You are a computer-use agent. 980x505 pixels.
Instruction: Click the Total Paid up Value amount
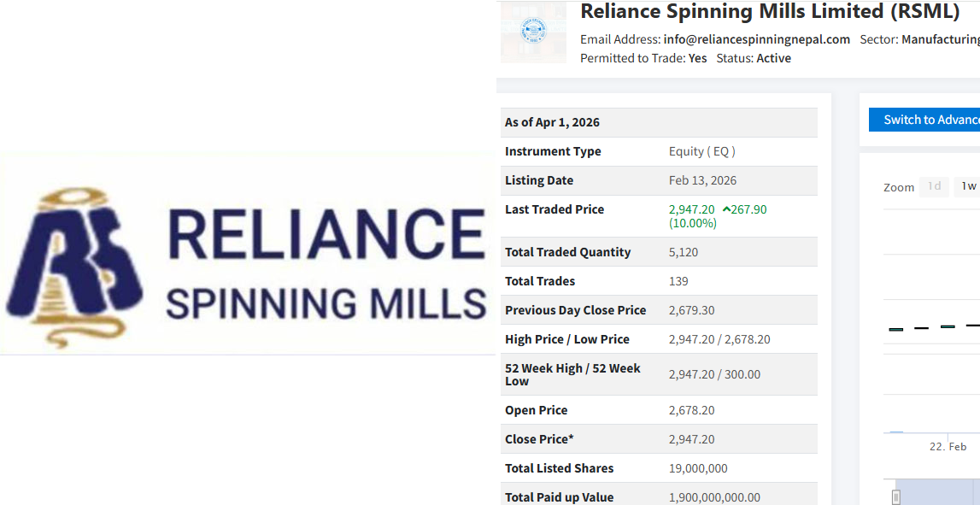coord(714,497)
